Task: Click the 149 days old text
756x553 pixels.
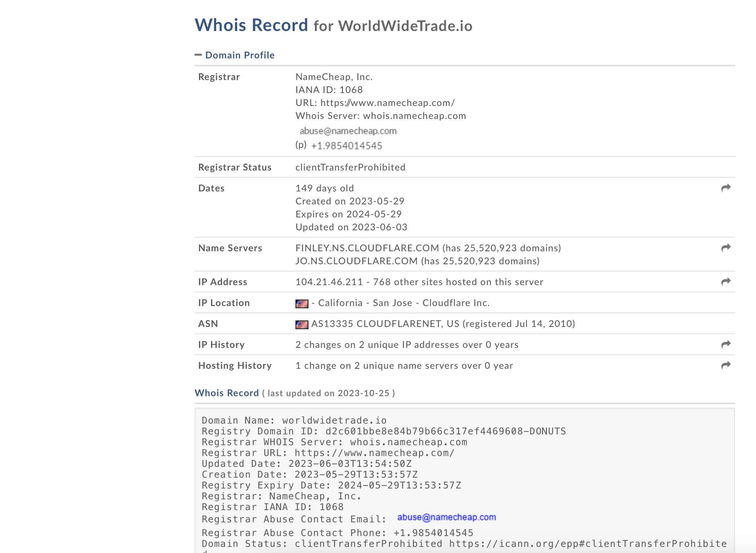Action: [x=325, y=188]
